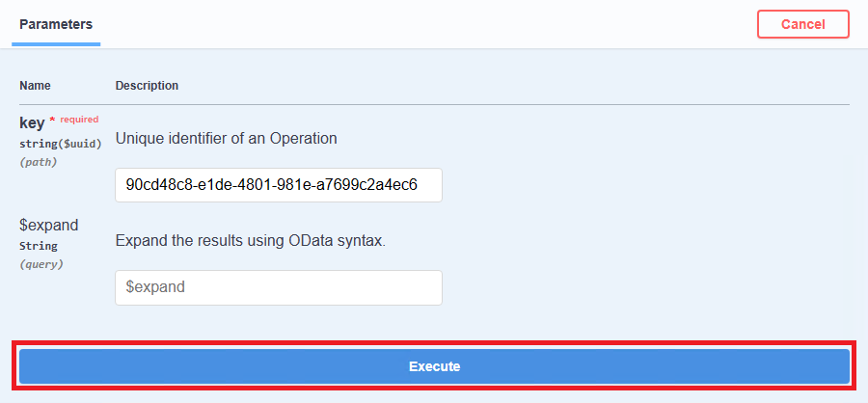The height and width of the screenshot is (403, 868).
Task: Select the String type label under $expand
Action: tap(41, 246)
